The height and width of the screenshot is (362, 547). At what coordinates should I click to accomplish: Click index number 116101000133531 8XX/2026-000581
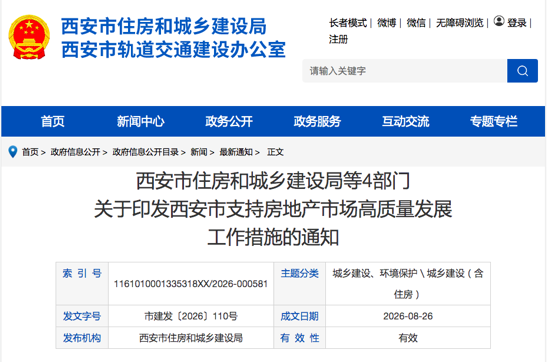(x=191, y=284)
